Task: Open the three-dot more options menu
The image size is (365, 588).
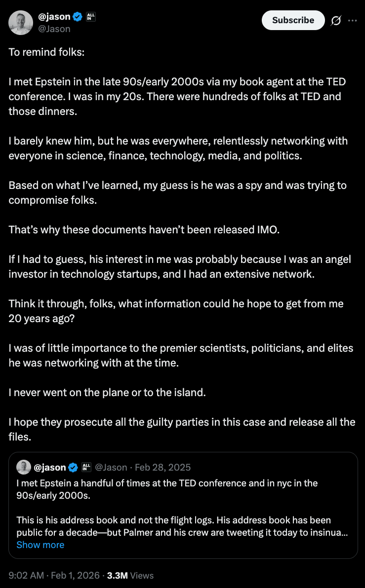Action: pos(352,21)
